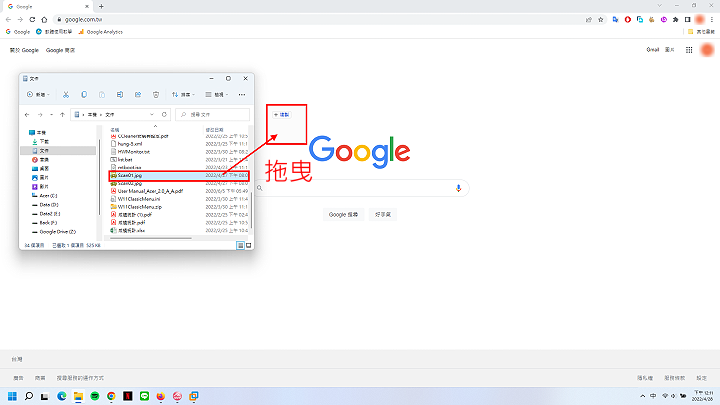
Task: Click Google Search button
Action: pyautogui.click(x=343, y=214)
